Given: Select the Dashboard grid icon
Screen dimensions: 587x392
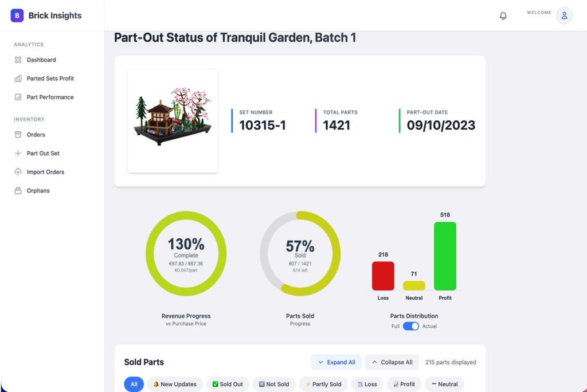Looking at the screenshot, I should pos(18,60).
